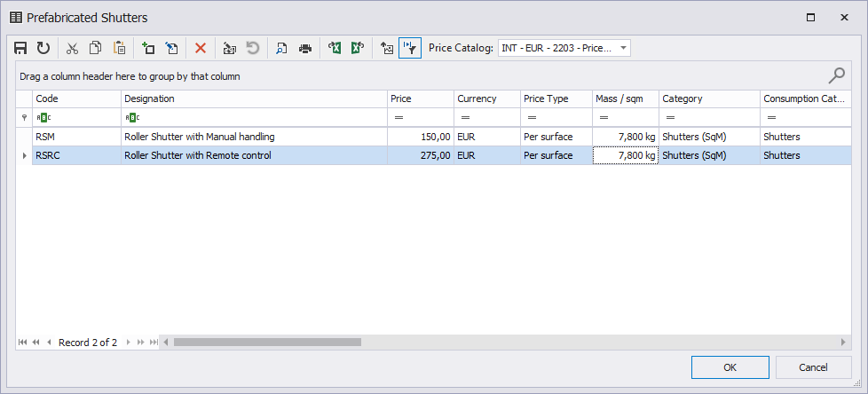Click the Save icon in the toolbar

tap(21, 48)
